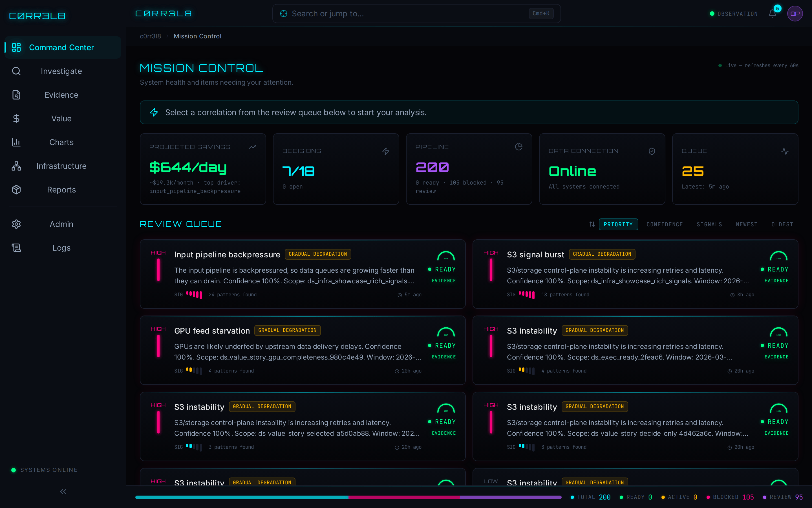812x508 pixels.
Task: Click the pipeline status progress bar
Action: point(348,497)
